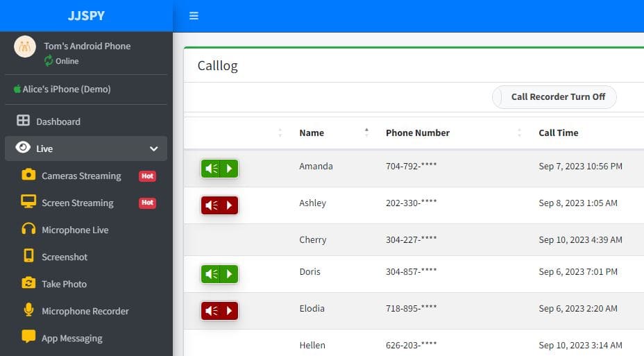Open Microphone Recorder
This screenshot has width=644, height=356.
(x=85, y=312)
